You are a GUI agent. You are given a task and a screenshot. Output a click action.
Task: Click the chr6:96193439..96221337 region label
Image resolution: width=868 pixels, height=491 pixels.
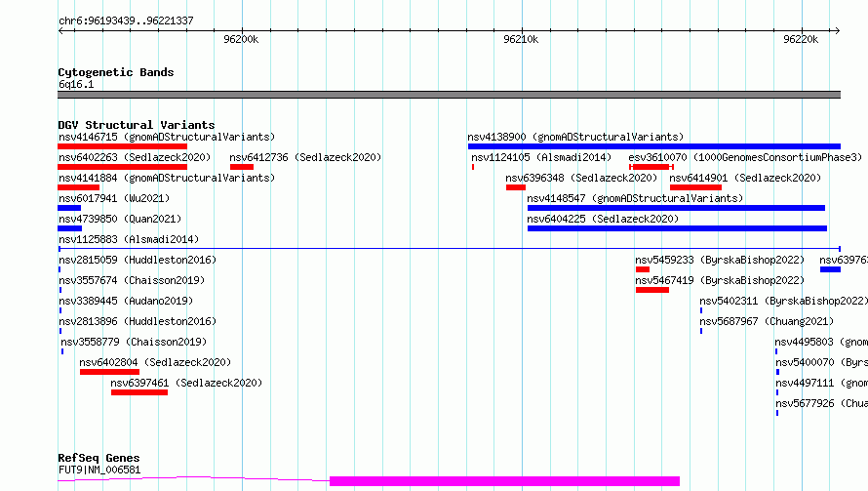click(x=126, y=21)
